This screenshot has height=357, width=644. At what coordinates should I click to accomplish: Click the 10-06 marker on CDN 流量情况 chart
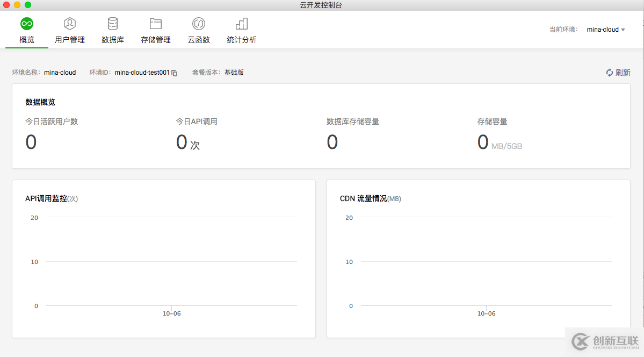point(486,313)
